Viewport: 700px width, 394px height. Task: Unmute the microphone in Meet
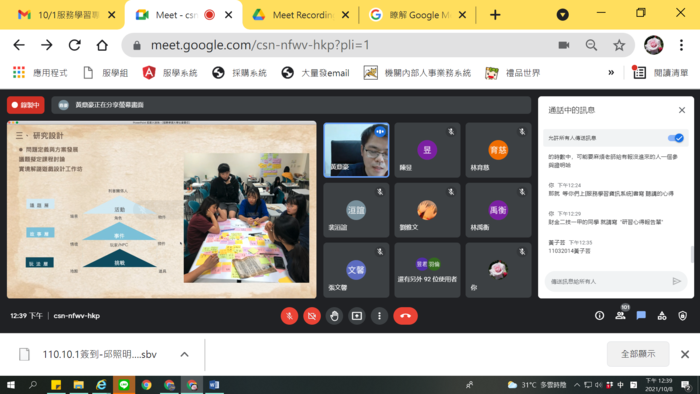(x=289, y=316)
